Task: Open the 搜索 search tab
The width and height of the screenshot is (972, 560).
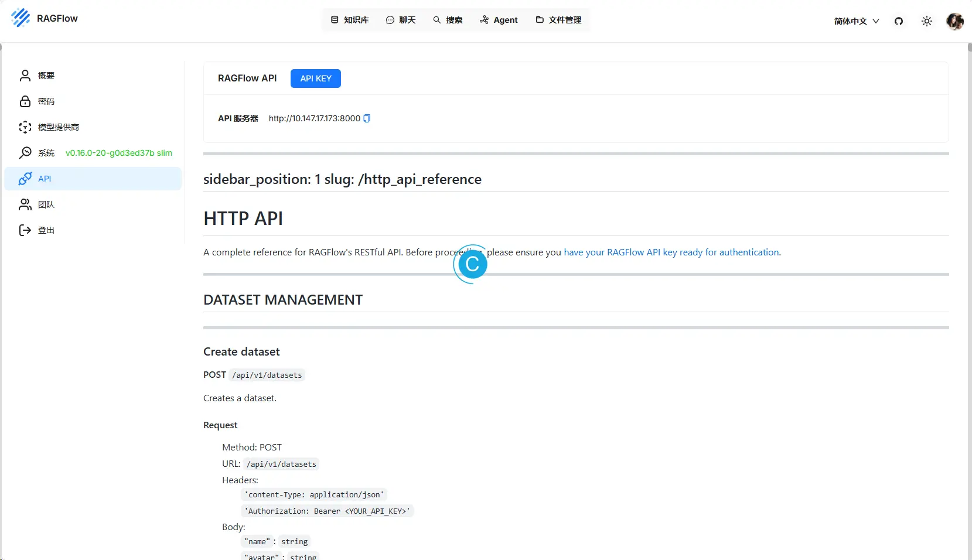Action: (x=448, y=20)
